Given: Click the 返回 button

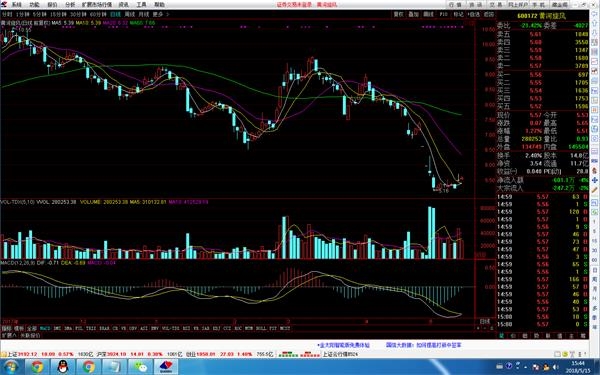Looking at the screenshot, I should pyautogui.click(x=489, y=14).
